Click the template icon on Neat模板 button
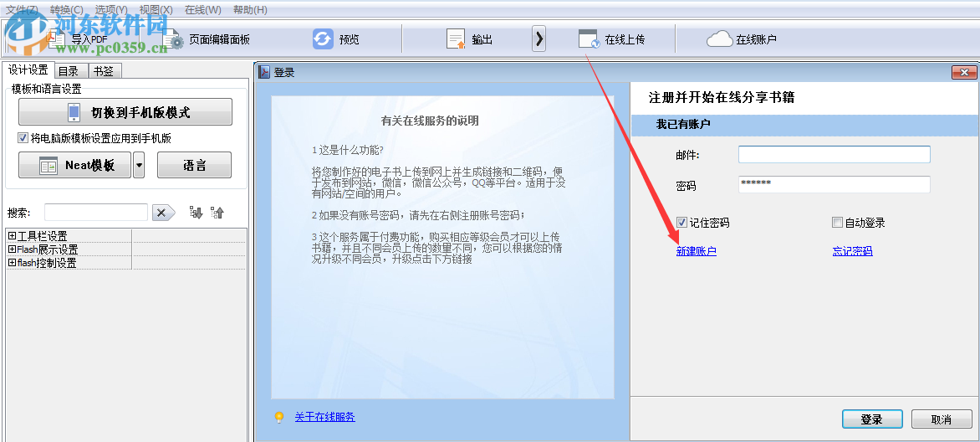Image resolution: width=980 pixels, height=442 pixels. point(48,166)
